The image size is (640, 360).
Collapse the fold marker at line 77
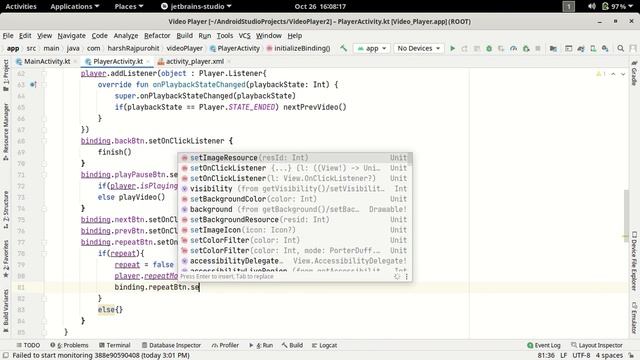pyautogui.click(x=44, y=242)
